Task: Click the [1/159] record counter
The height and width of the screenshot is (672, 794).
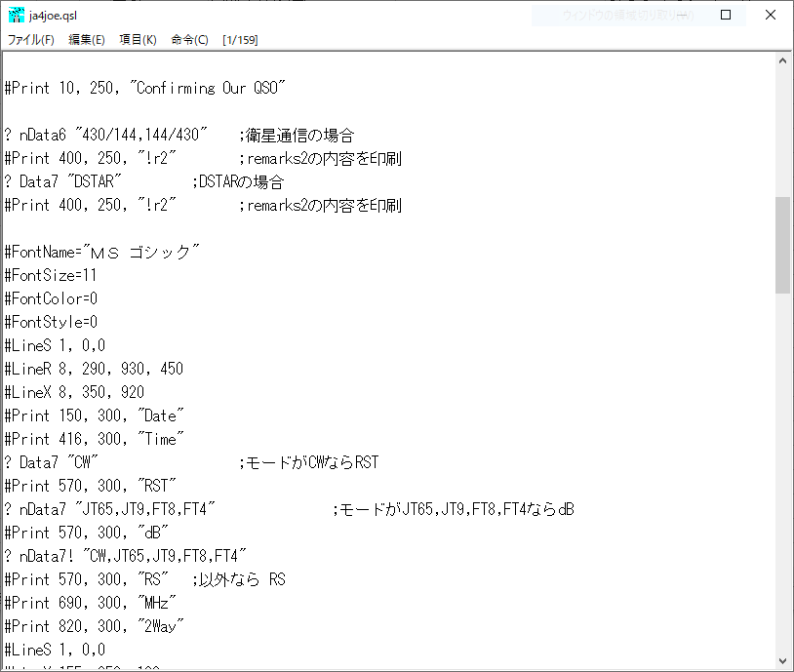Action: 240,39
